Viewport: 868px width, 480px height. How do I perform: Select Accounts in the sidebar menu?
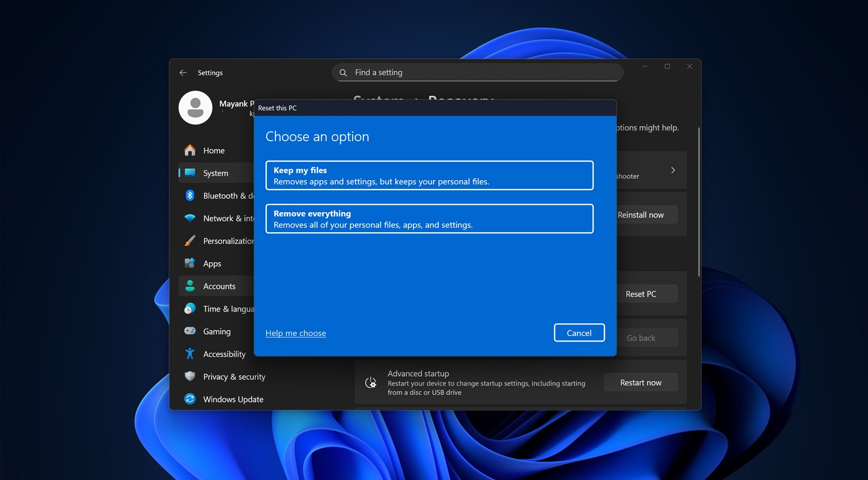[219, 286]
